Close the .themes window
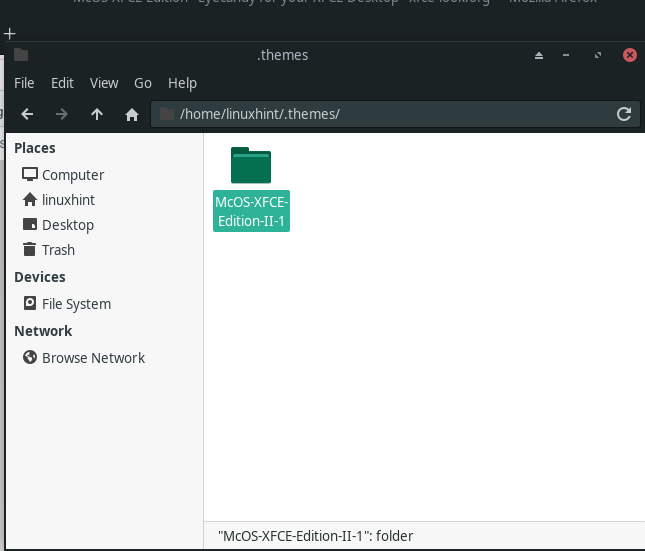The image size is (645, 551). [629, 55]
